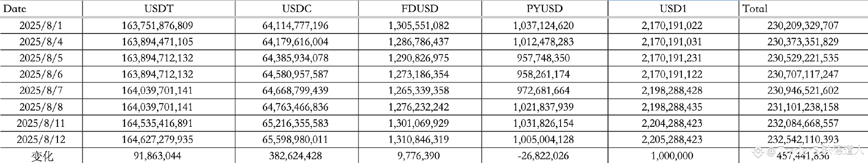This screenshot has height=163, width=868.
Task: Click PYUSD value 957,748,350
Action: tap(544, 58)
